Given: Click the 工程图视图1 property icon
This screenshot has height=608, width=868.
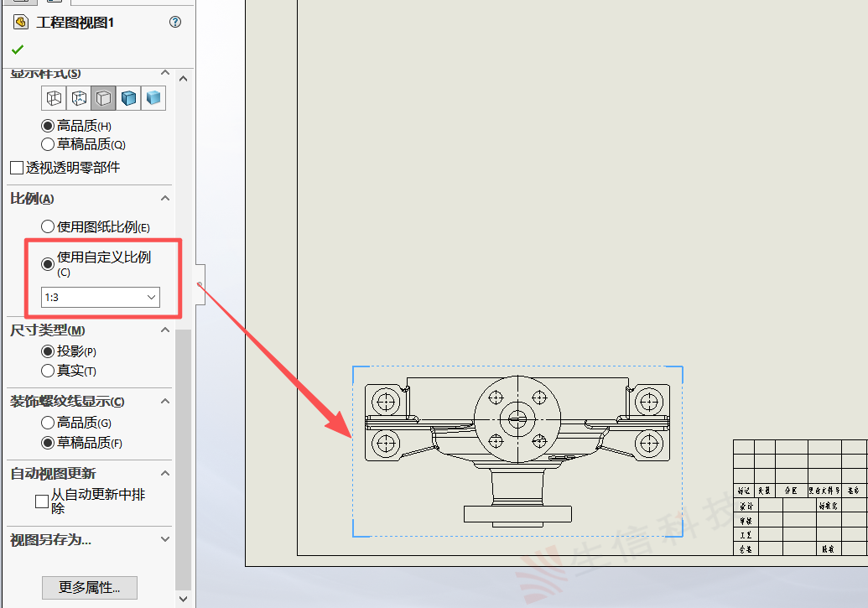Looking at the screenshot, I should click(21, 22).
